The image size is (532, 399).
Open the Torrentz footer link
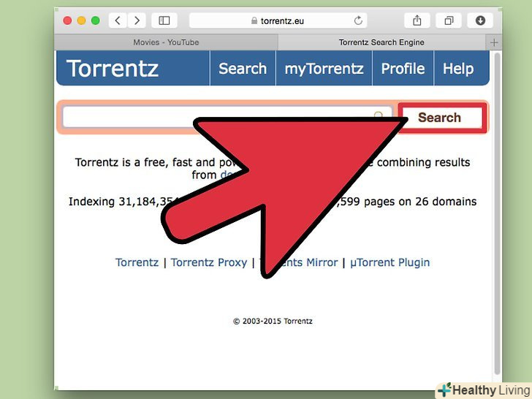point(137,262)
